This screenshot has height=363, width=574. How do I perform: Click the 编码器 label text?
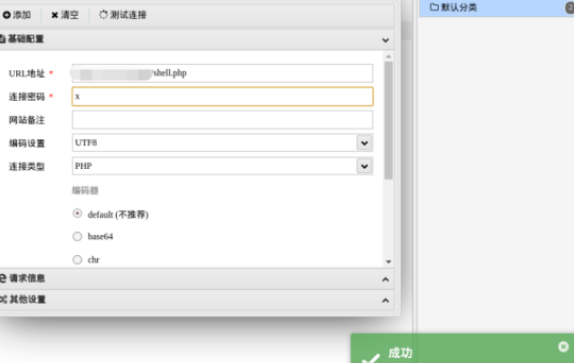point(85,190)
